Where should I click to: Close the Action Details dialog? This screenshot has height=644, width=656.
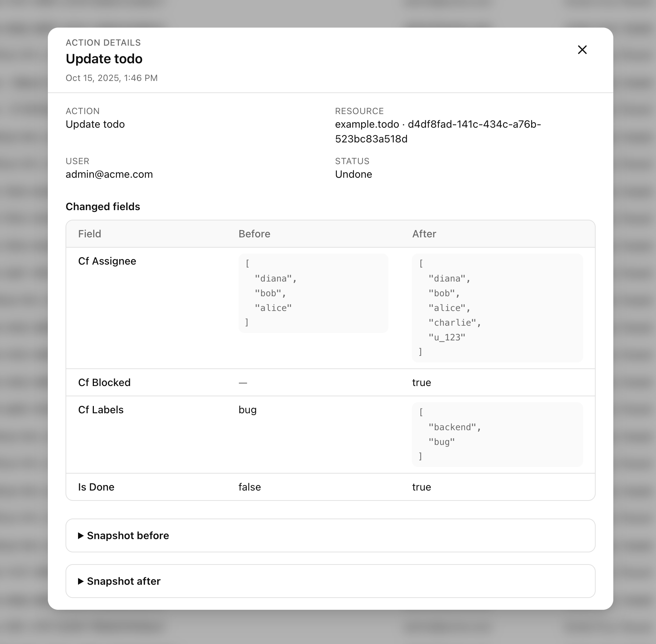point(582,50)
